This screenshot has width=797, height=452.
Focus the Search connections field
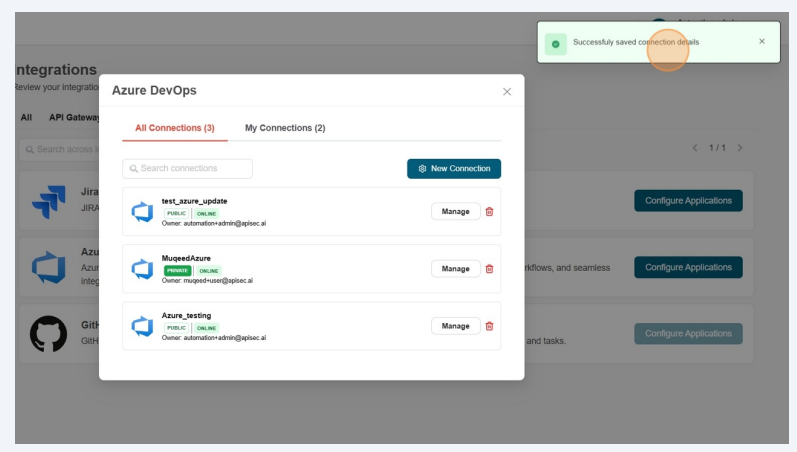pyautogui.click(x=188, y=169)
